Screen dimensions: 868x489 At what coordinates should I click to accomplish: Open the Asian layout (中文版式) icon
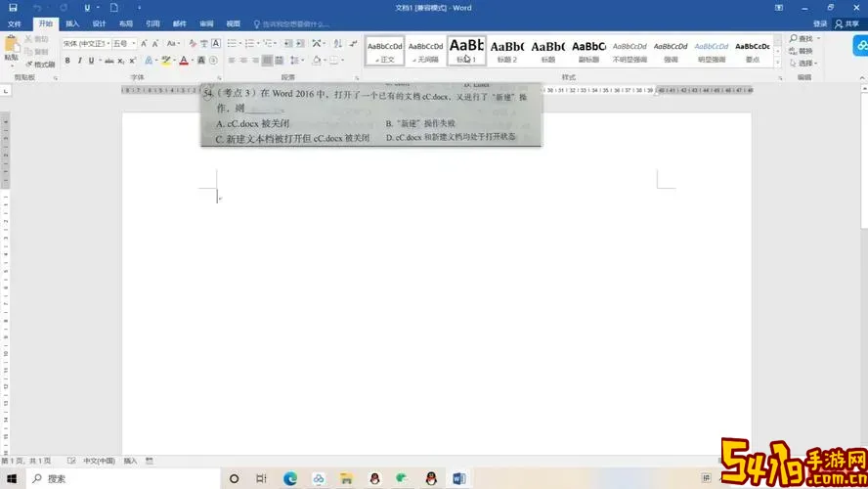317,43
